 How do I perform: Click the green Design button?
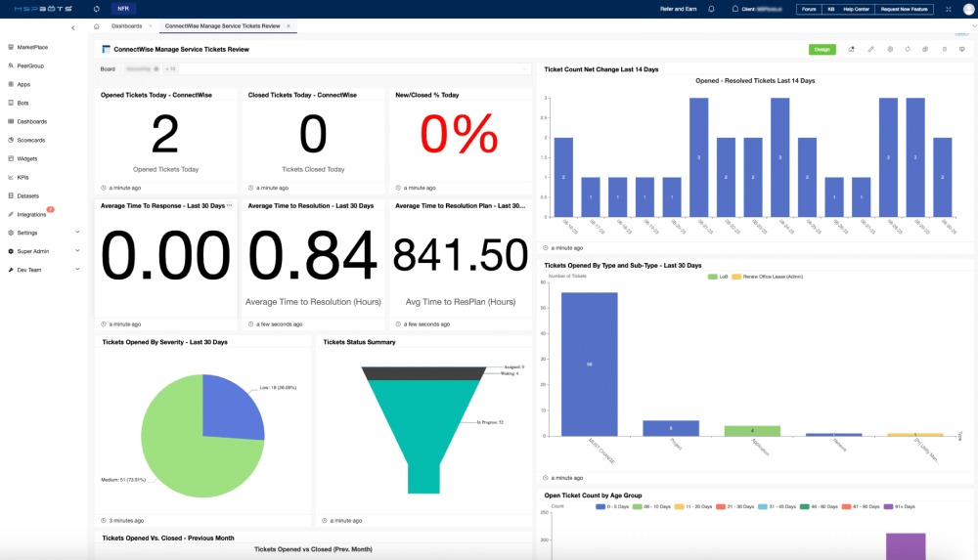click(x=822, y=49)
